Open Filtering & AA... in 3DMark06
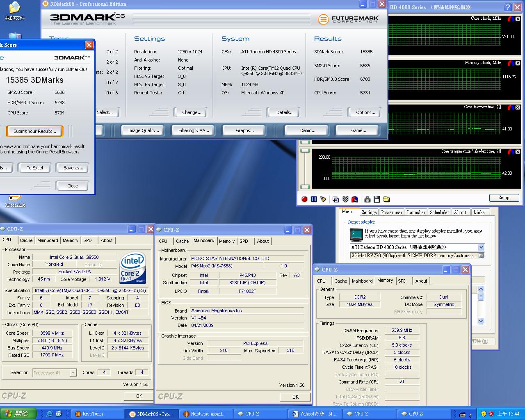Screen dimensions: 525x420 click(194, 130)
